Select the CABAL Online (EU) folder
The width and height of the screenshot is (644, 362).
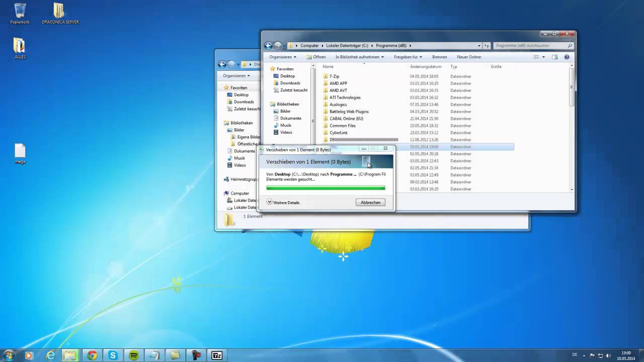pos(346,119)
